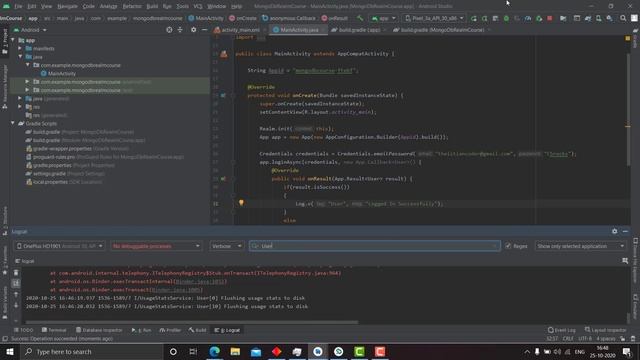Switch to activity_main.xml editor tab

(240, 30)
